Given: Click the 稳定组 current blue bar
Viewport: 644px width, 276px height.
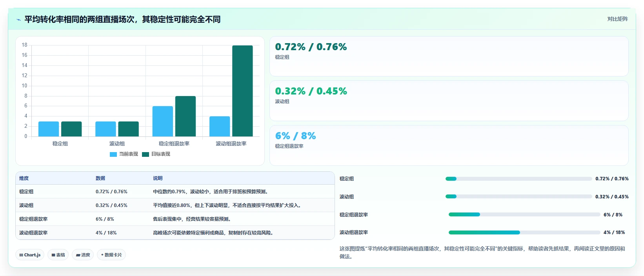Looking at the screenshot, I should coord(49,129).
